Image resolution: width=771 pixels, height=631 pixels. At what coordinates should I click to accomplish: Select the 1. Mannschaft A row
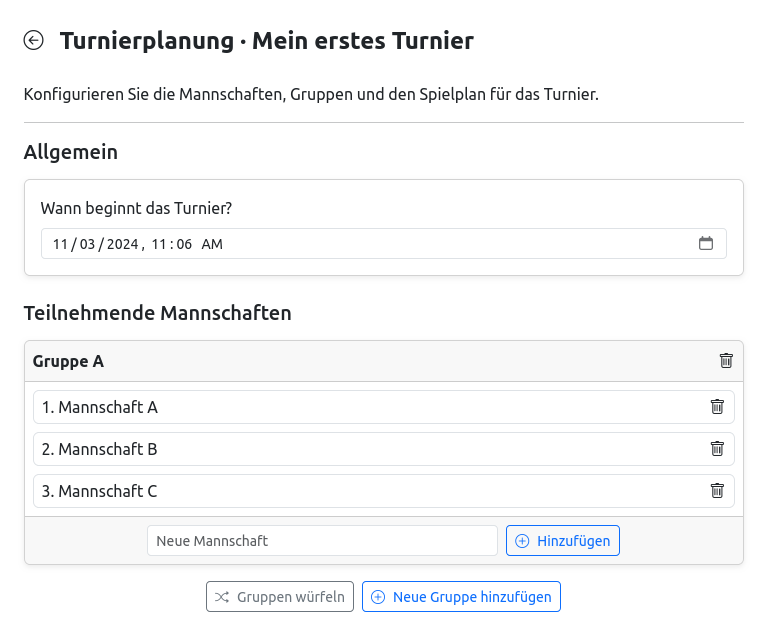pyautogui.click(x=384, y=407)
